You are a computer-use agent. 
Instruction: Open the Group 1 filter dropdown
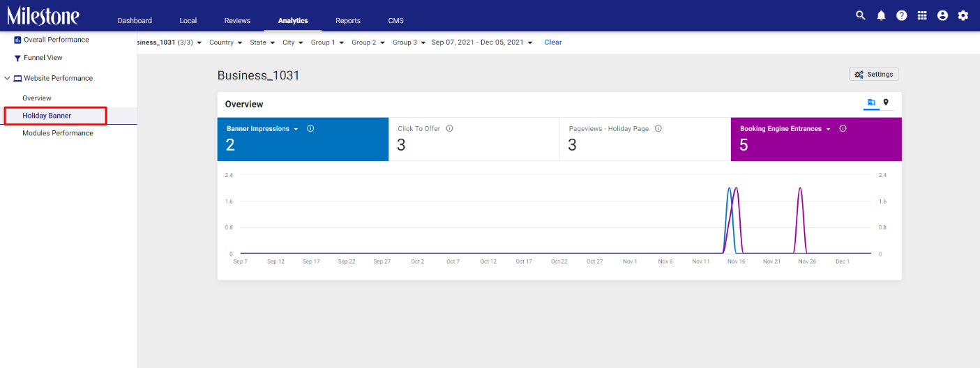coord(328,43)
